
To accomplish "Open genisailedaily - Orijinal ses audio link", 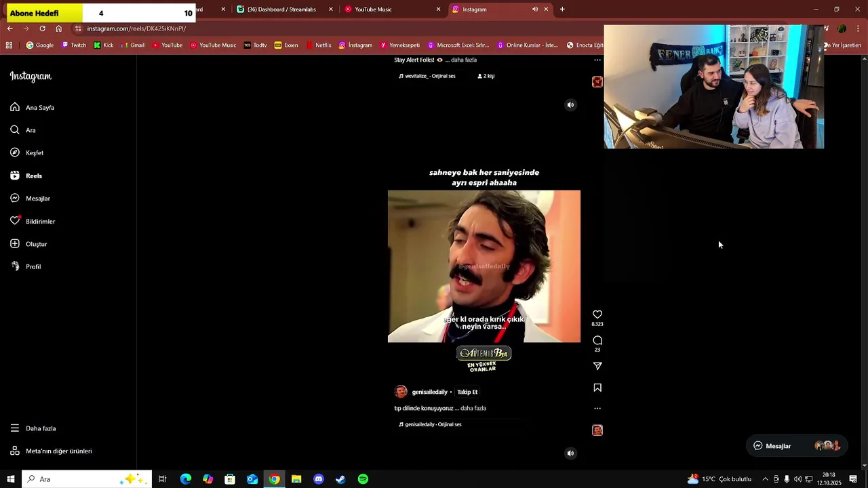I will pos(430,424).
